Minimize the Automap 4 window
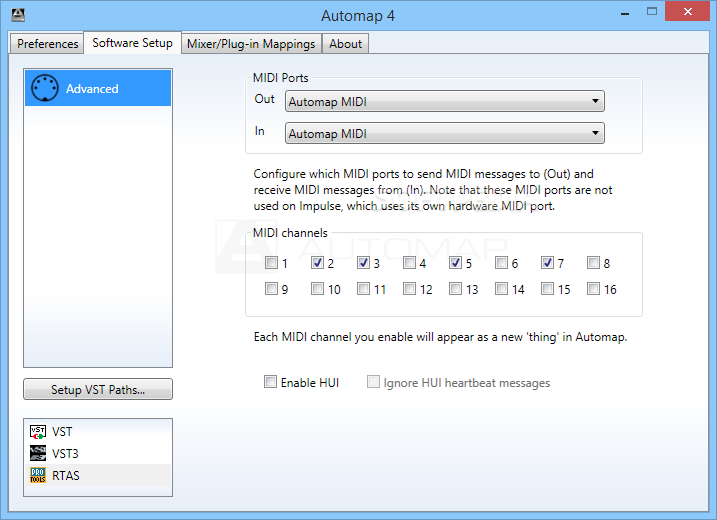Image resolution: width=717 pixels, height=520 pixels. tap(625, 13)
